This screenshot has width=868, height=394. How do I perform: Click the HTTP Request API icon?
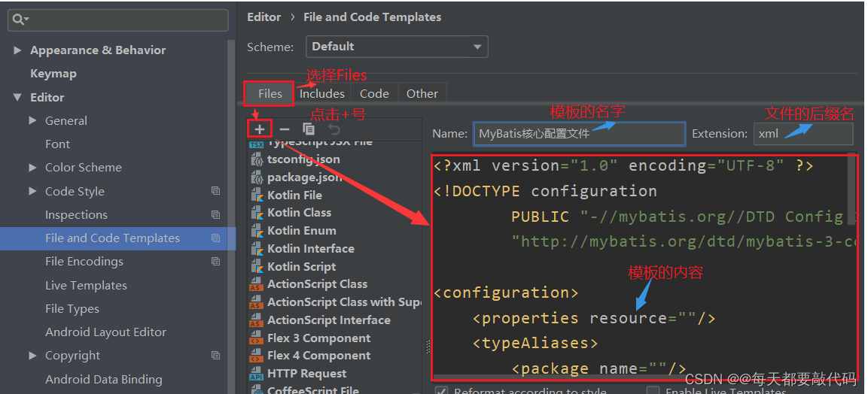coord(256,374)
